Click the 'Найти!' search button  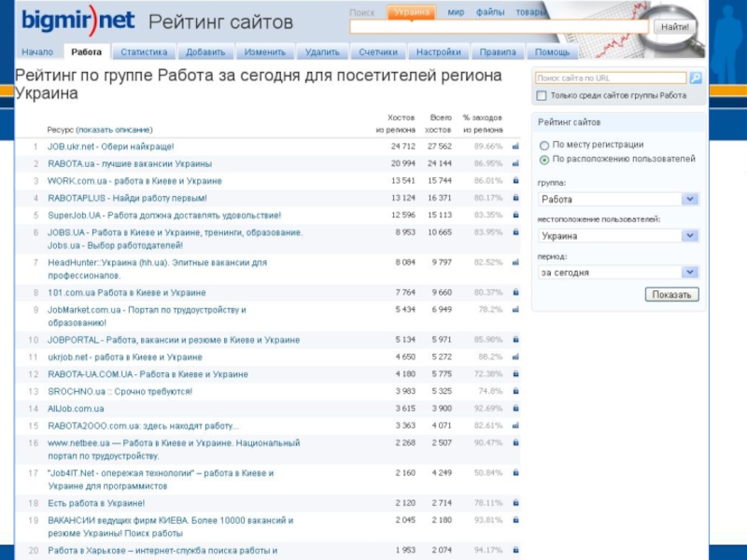[x=675, y=27]
